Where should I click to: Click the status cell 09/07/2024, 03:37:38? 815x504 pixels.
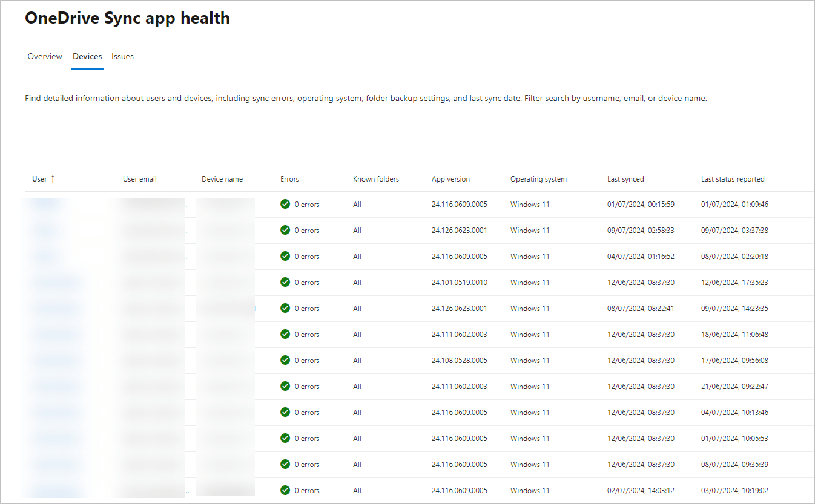click(x=734, y=231)
